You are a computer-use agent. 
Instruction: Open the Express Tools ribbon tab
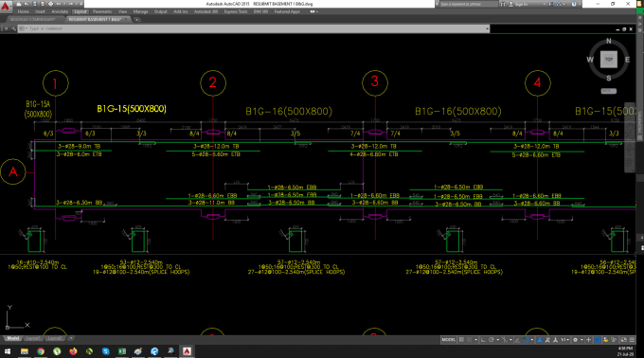click(x=236, y=11)
